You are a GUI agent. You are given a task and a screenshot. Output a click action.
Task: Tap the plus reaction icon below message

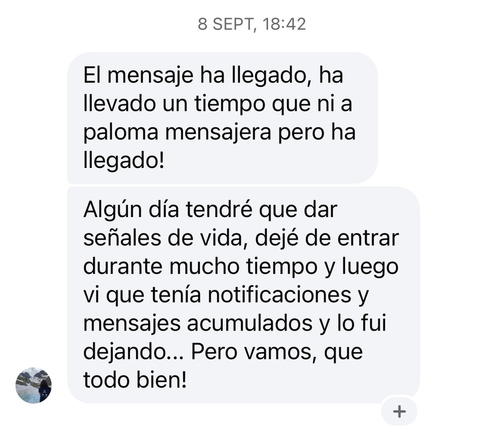[x=399, y=411]
